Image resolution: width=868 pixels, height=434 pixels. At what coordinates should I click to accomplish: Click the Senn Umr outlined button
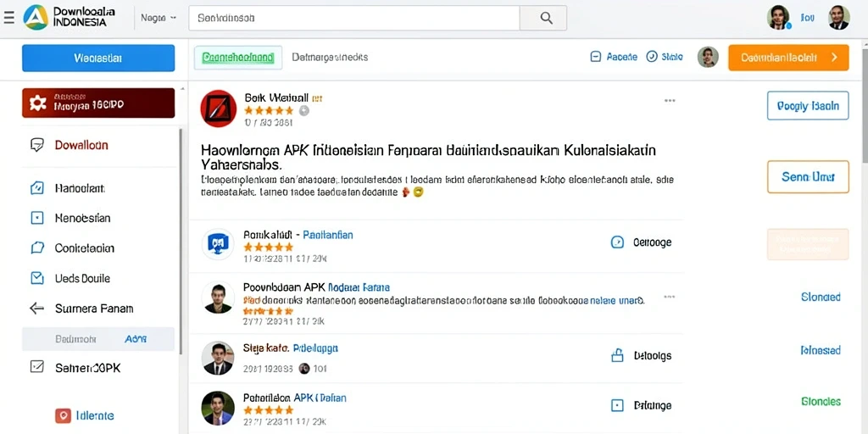click(x=808, y=177)
